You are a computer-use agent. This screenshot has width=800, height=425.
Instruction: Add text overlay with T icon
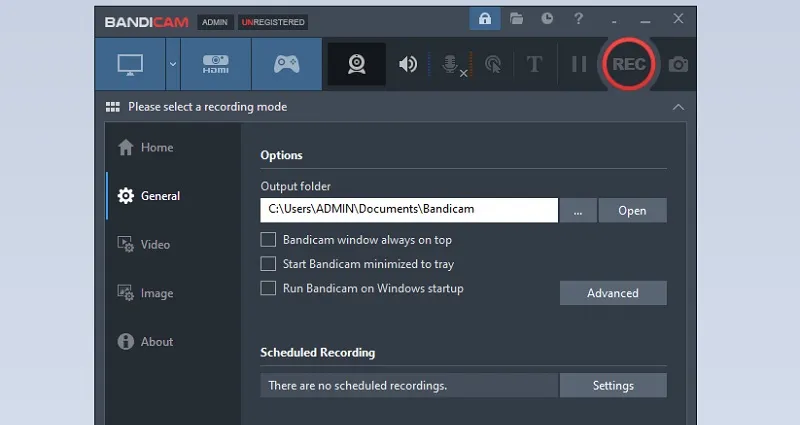[x=534, y=64]
